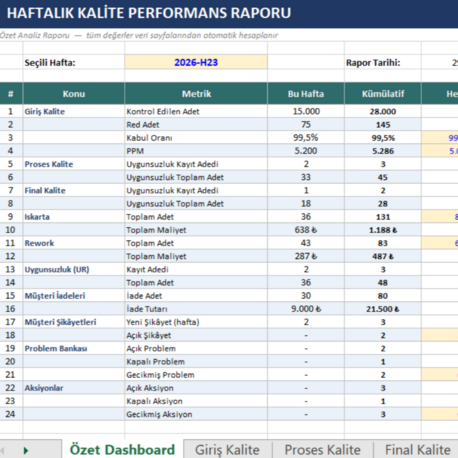Select the Giriş Kalite topic cell
Screen dimensions: 458x458
tap(74, 111)
